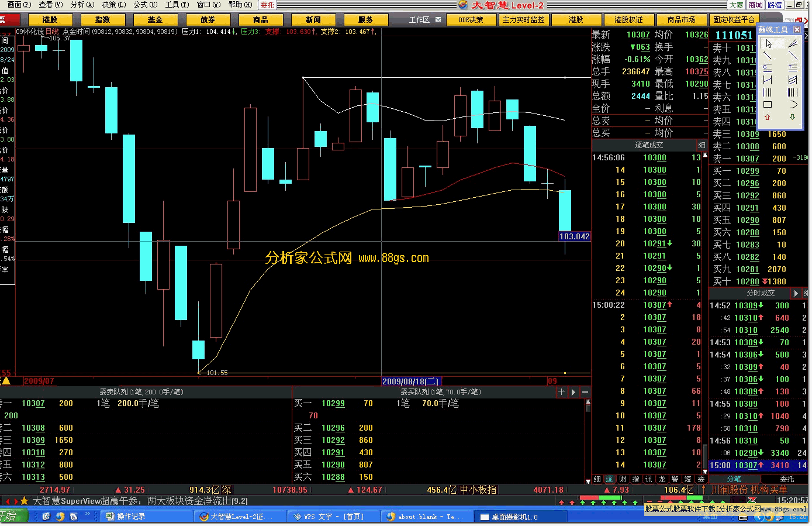Switch to the 财 tab
812x526 pixels.
coord(623,479)
